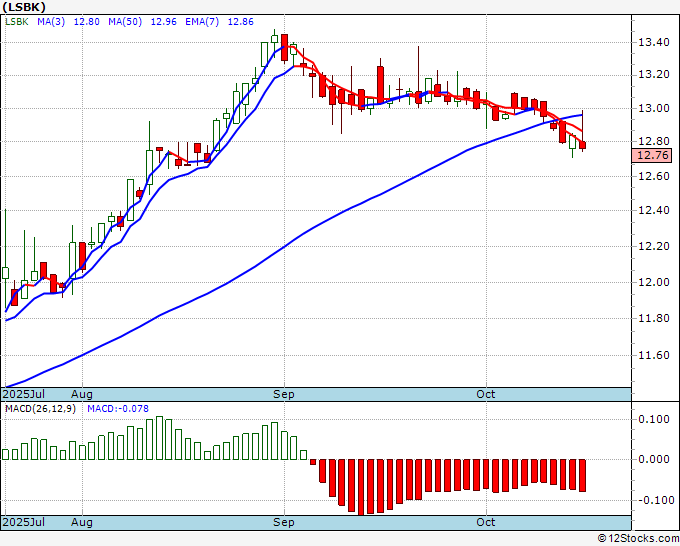The height and width of the screenshot is (546, 680).
Task: Click the Sep label on MACD axis
Action: coord(284,522)
